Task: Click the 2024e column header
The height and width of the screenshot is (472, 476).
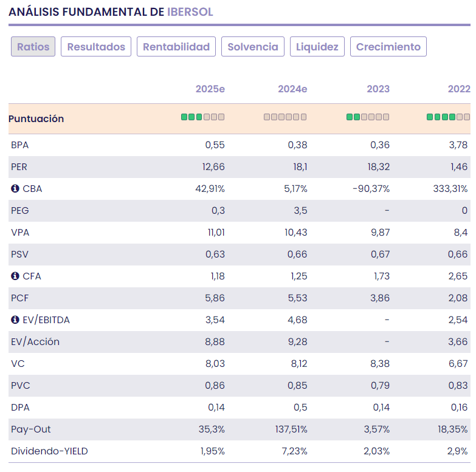Action: [292, 89]
